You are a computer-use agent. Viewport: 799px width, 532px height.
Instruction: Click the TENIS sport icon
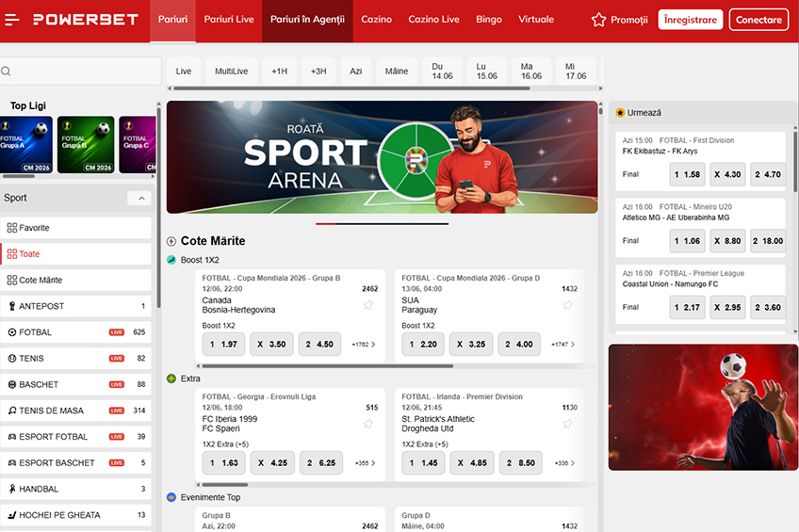click(12, 359)
